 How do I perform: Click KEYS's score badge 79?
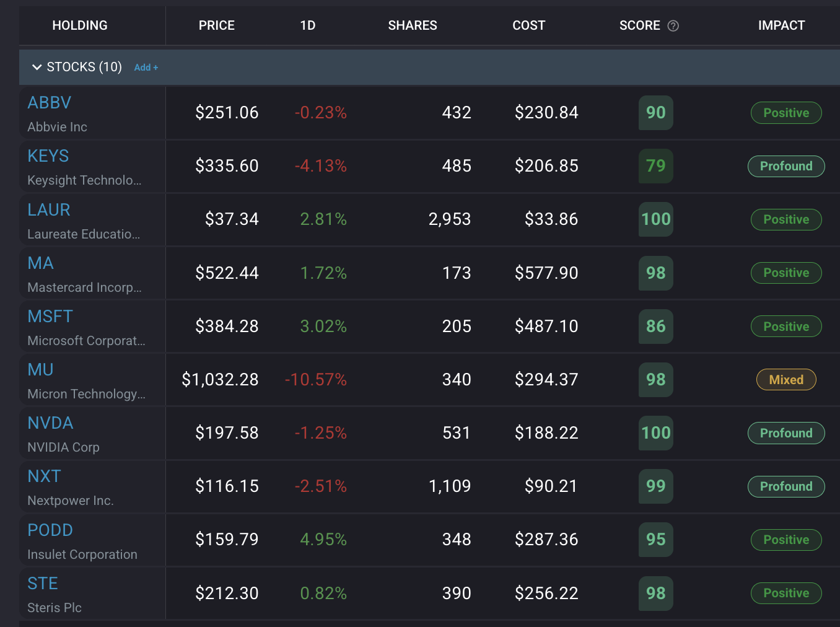[656, 166]
